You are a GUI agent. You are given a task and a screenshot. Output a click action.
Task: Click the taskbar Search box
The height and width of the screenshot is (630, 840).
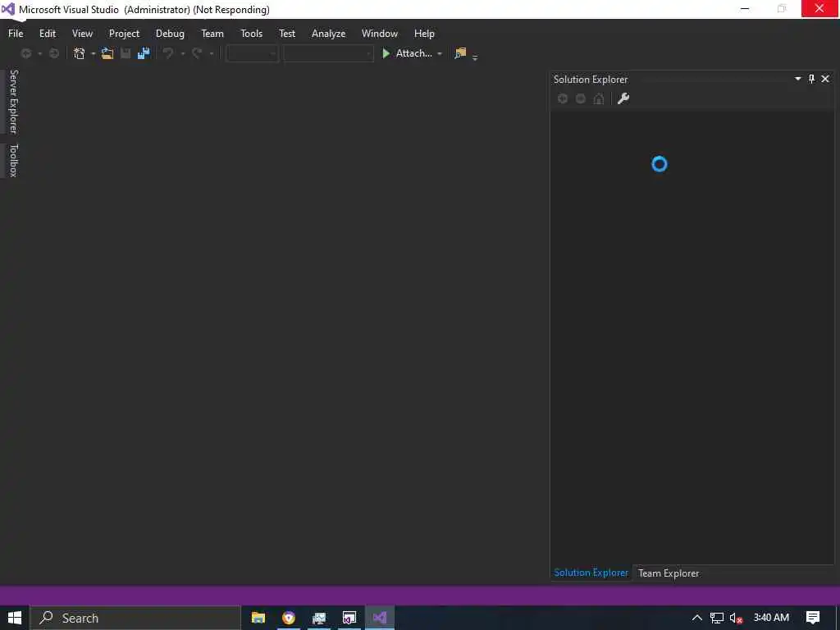(135, 618)
